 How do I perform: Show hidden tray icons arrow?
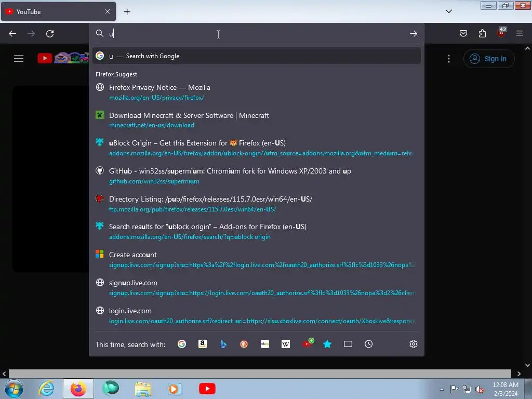click(x=442, y=389)
